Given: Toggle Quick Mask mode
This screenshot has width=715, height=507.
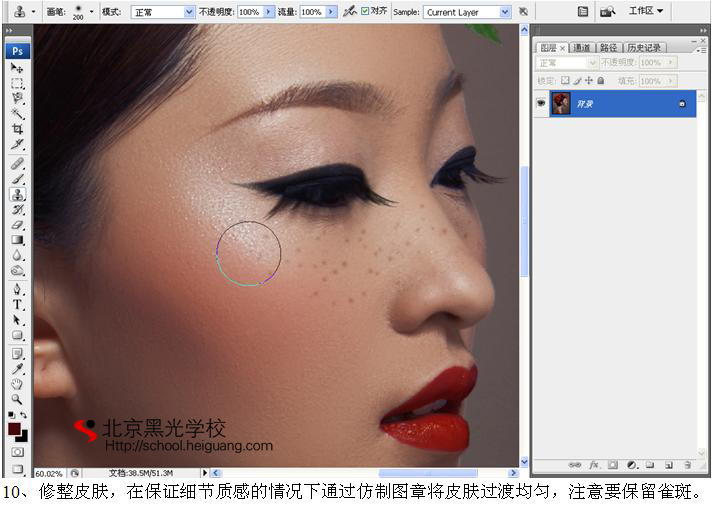Looking at the screenshot, I should pyautogui.click(x=17, y=452).
